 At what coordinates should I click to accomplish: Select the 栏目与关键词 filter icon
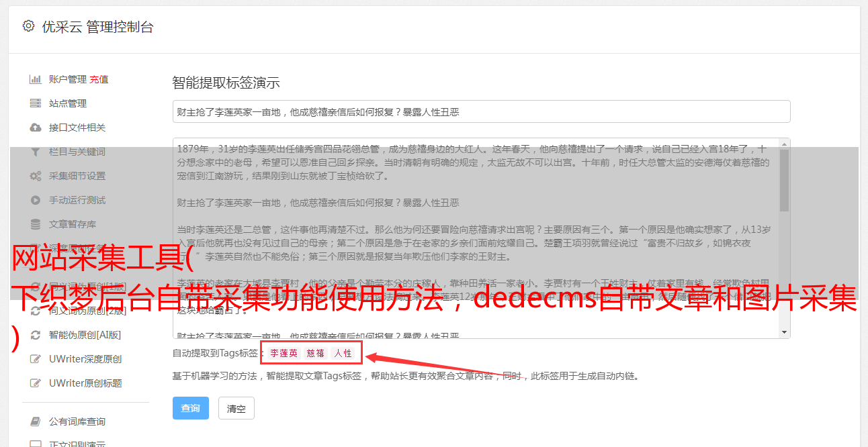(36, 152)
